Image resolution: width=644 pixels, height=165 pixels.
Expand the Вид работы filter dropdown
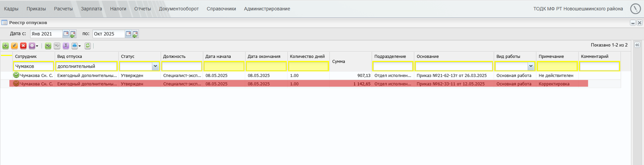click(x=531, y=66)
